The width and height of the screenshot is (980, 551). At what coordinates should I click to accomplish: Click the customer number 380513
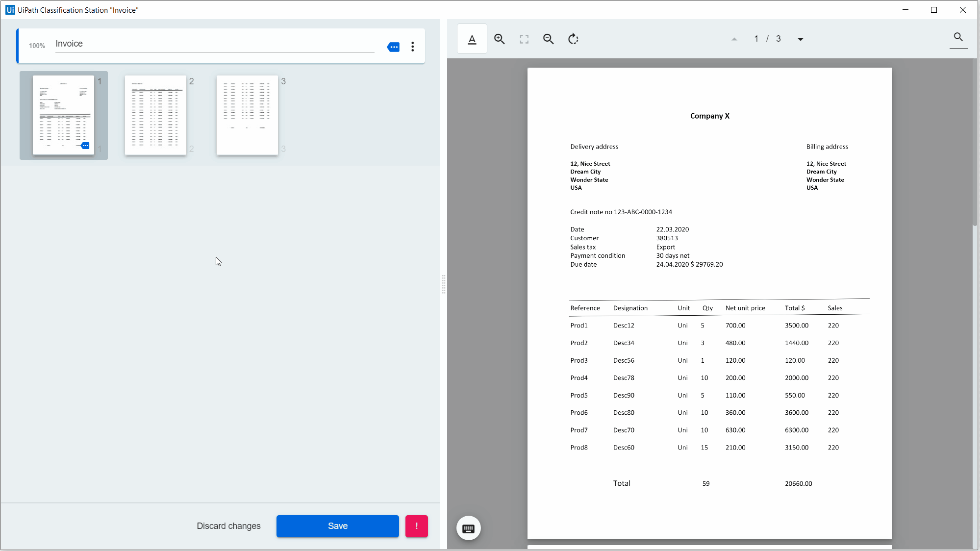(667, 238)
